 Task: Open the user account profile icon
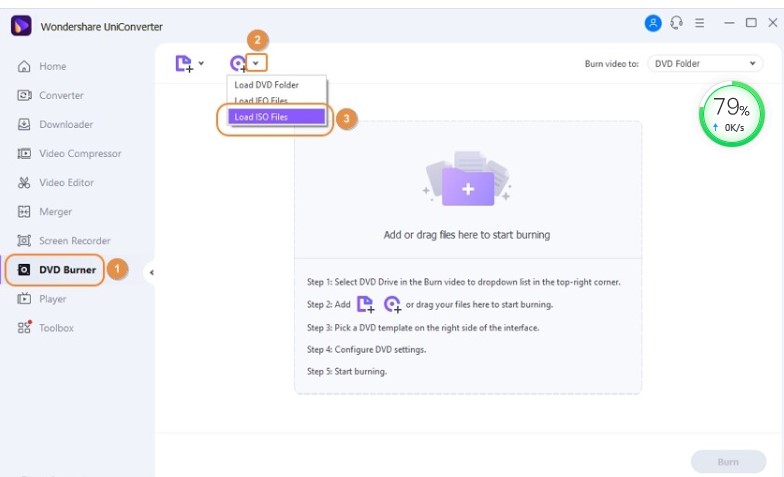(x=654, y=23)
